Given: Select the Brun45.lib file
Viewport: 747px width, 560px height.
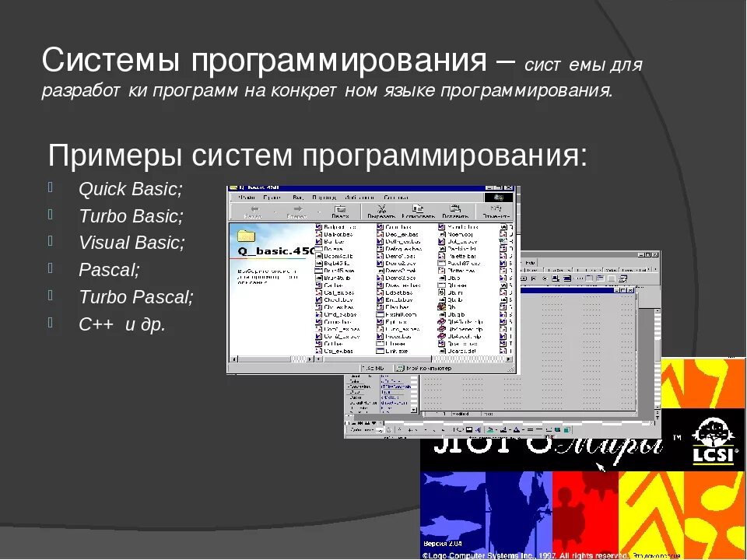Looking at the screenshot, I should pos(333,278).
